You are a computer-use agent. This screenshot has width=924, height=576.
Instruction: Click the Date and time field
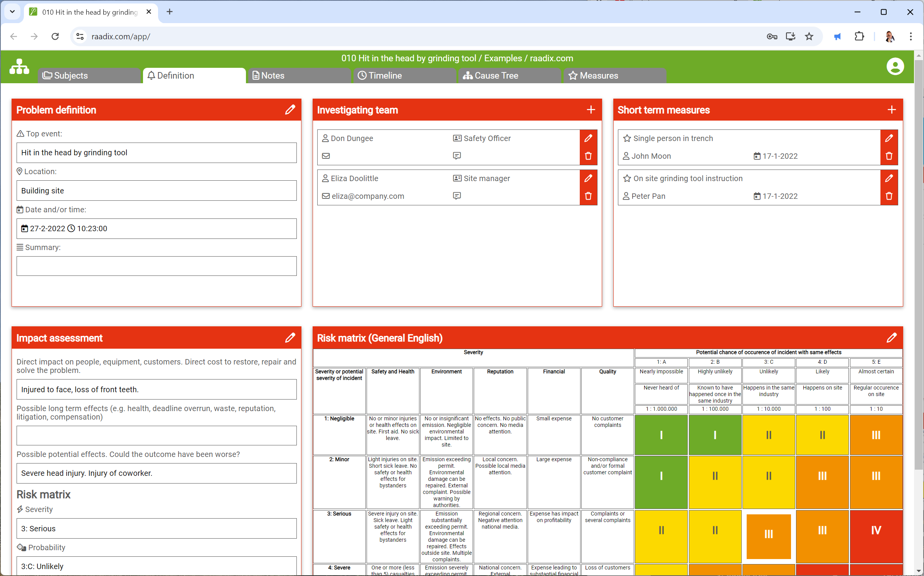point(157,228)
